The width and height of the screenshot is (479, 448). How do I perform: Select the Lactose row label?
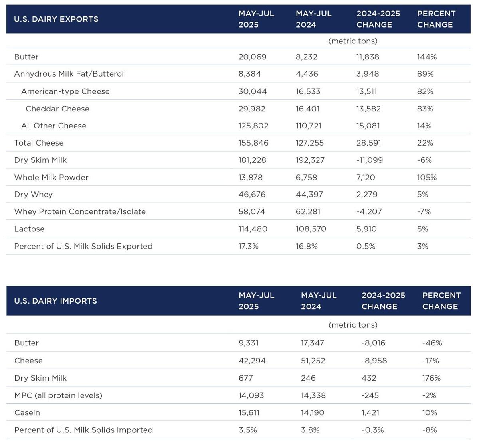[29, 229]
